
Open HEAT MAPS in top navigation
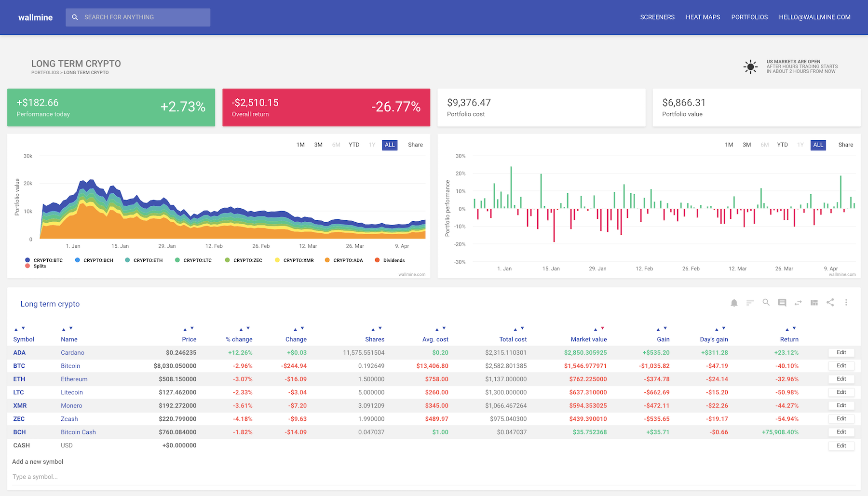point(703,17)
